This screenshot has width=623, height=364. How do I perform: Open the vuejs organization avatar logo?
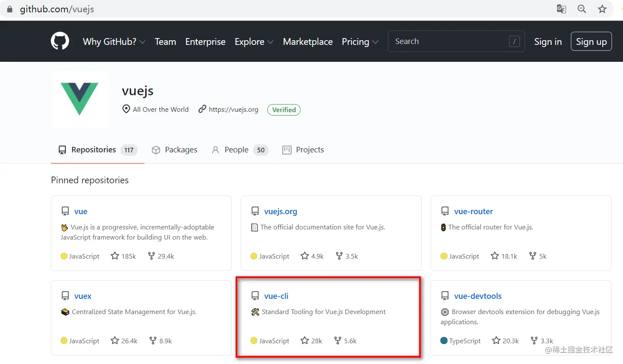pos(80,99)
